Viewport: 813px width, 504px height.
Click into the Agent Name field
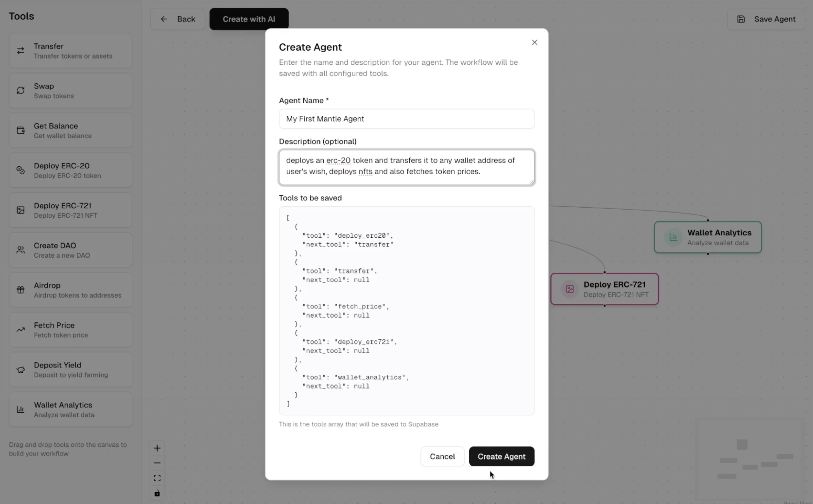(x=406, y=119)
